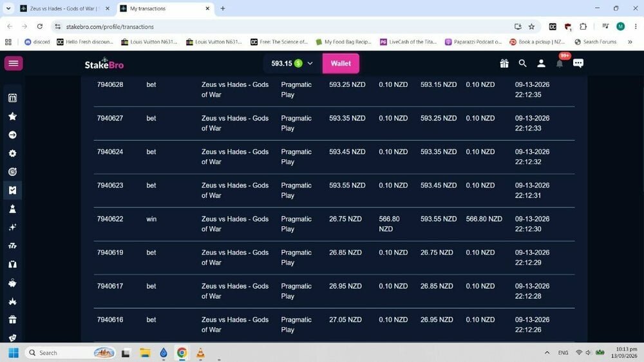This screenshot has height=362, width=644.
Task: Open the Wallet button
Action: point(341,63)
